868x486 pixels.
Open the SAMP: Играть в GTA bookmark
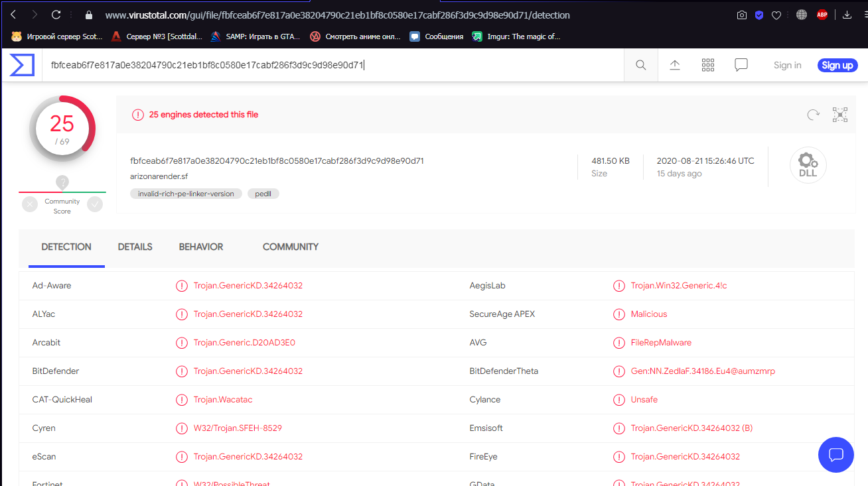click(256, 36)
